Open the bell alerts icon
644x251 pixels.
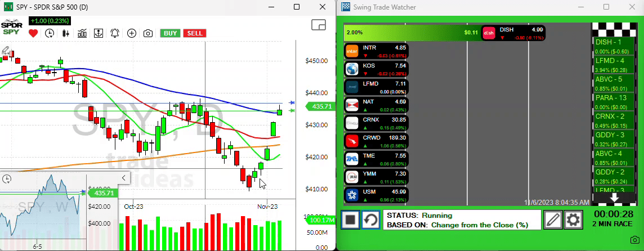[x=115, y=33]
